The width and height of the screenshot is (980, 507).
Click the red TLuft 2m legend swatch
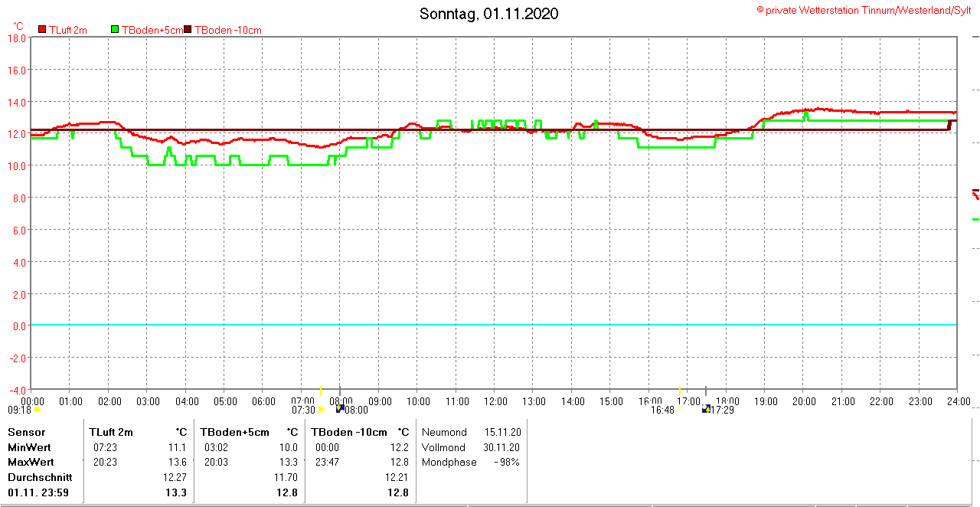click(42, 30)
